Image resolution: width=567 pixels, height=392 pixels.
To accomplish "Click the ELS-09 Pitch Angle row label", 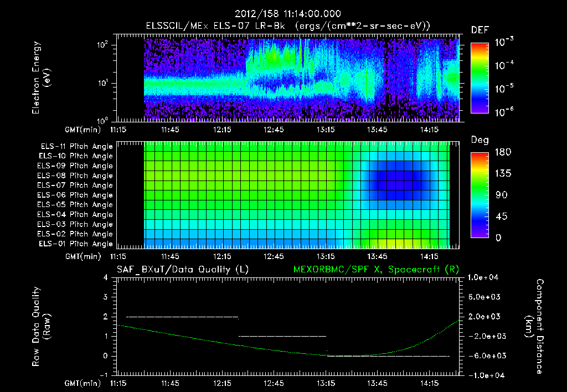I will (x=75, y=166).
